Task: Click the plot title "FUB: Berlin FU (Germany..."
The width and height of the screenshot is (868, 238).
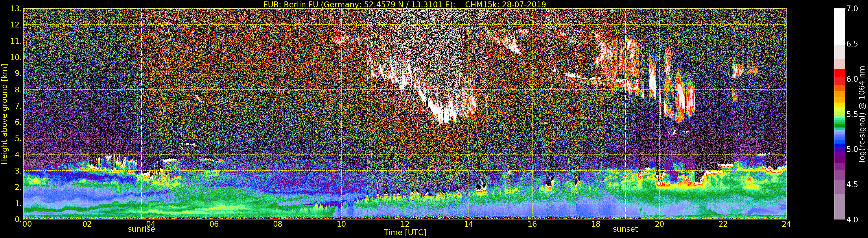Action: (x=405, y=4)
